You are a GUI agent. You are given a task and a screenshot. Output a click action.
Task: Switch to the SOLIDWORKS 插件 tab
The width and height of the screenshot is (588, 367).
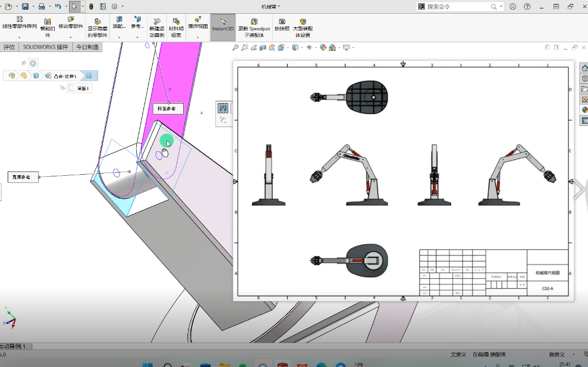pos(44,47)
